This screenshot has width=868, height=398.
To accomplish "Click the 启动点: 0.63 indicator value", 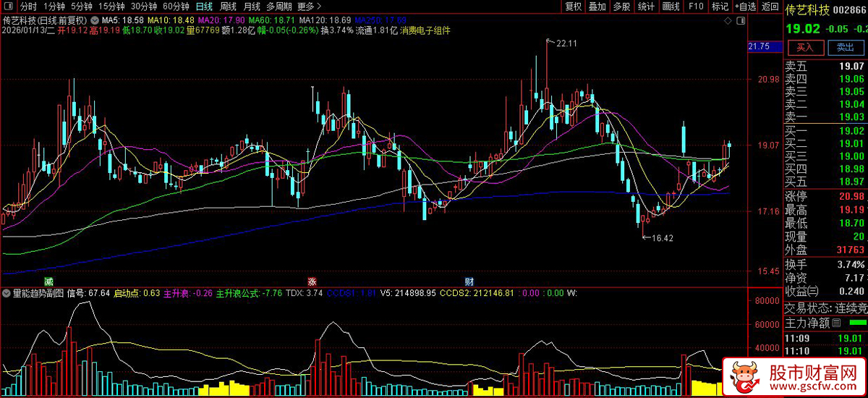I will [137, 293].
